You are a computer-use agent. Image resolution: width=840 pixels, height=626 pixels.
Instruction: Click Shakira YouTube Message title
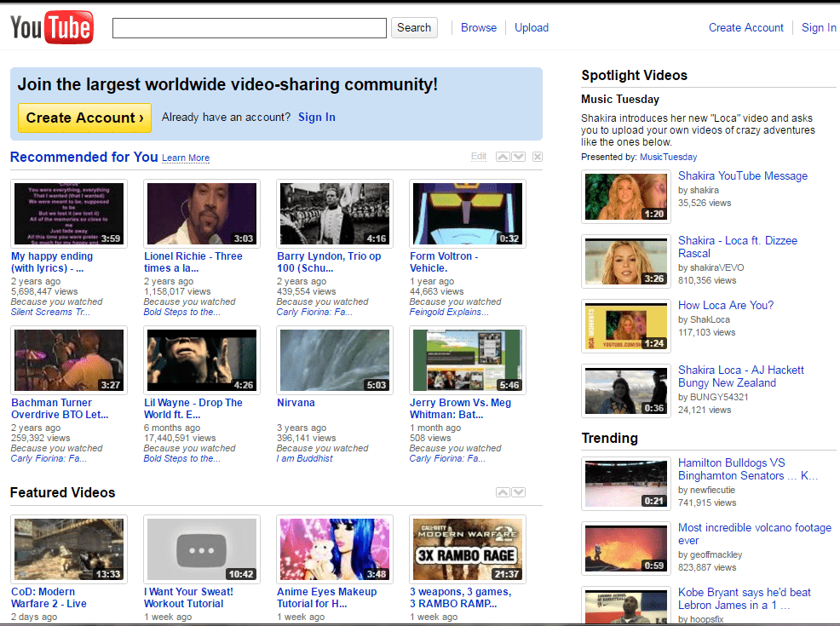pyautogui.click(x=743, y=176)
